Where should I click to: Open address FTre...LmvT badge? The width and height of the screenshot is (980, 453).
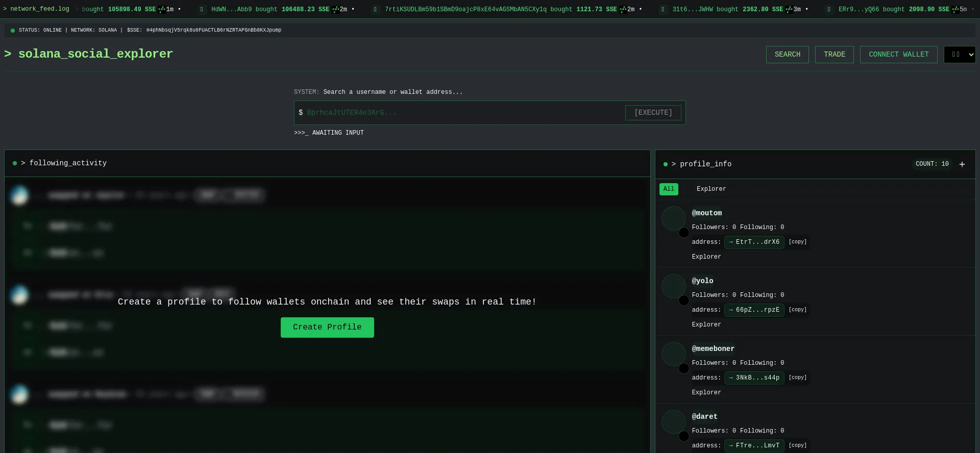[x=754, y=446]
